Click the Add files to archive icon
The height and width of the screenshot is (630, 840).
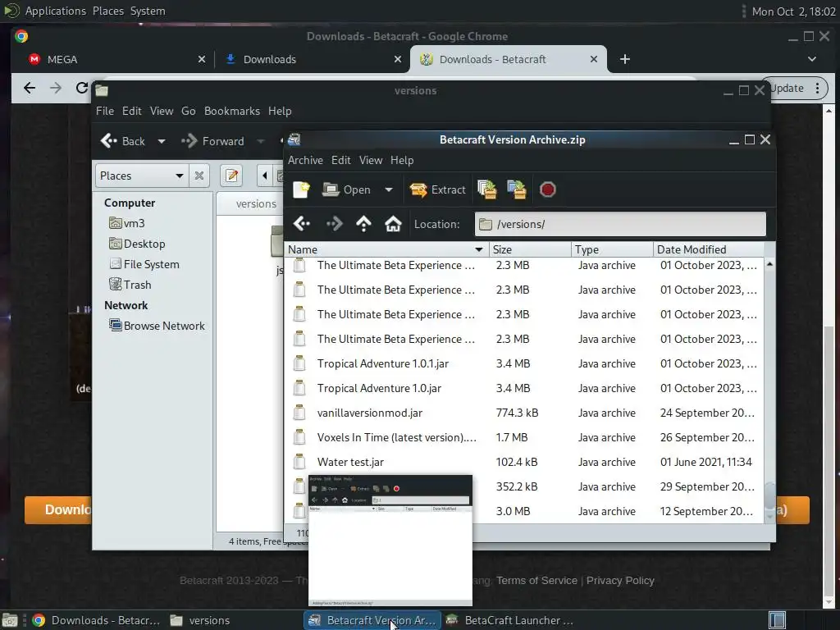tap(487, 189)
